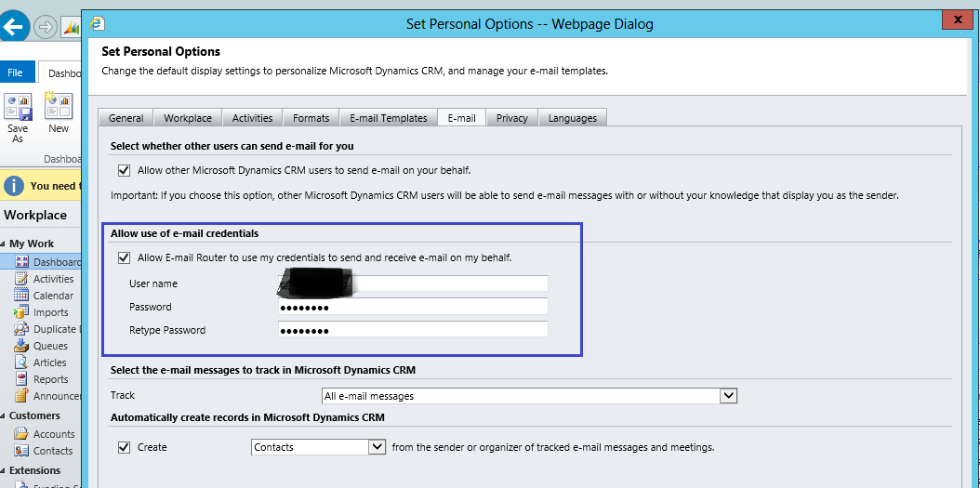Click the info icon in yellow notification bar
Screen dimensions: 980x488
pos(14,186)
